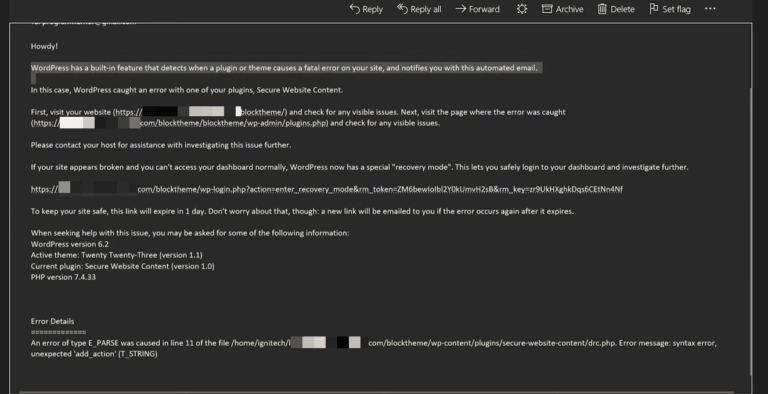Click 'When seeking help with this issue' line
This screenshot has width=768, height=394.
pos(190,233)
